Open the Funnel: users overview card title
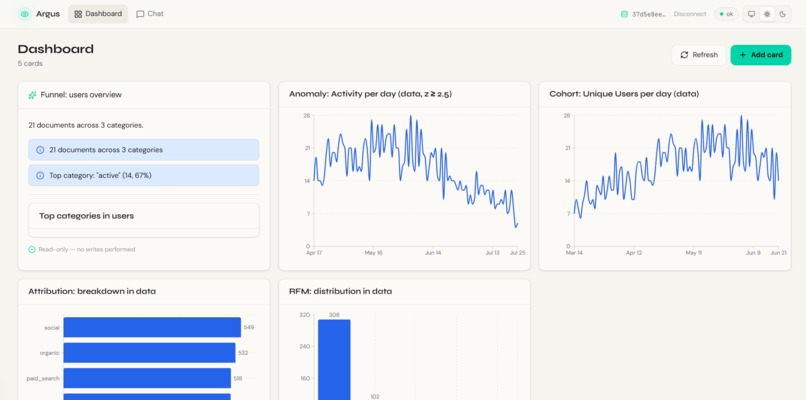The width and height of the screenshot is (806, 400). click(x=81, y=95)
